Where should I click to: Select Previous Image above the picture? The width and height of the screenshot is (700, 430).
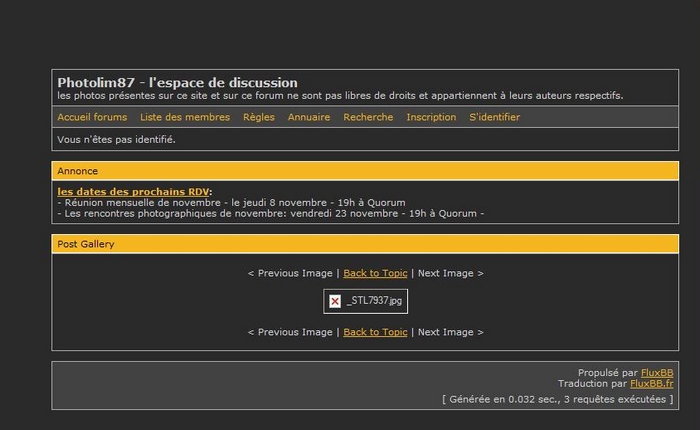290,273
